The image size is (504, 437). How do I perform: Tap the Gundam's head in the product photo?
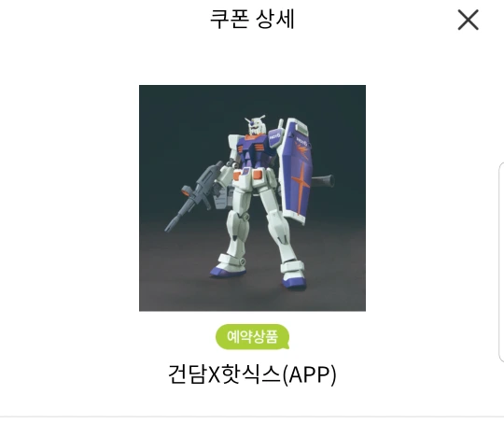pos(256,125)
